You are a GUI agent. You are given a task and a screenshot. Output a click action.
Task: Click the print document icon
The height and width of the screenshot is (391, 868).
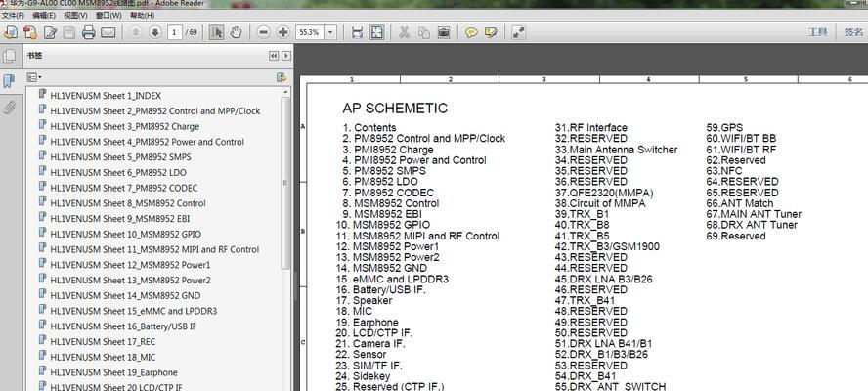(89, 32)
